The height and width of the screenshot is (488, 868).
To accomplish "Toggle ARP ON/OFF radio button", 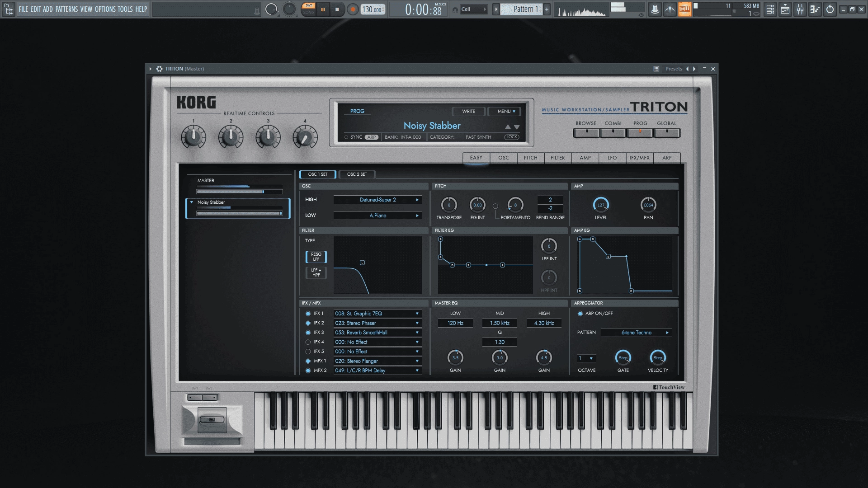I will coord(580,314).
